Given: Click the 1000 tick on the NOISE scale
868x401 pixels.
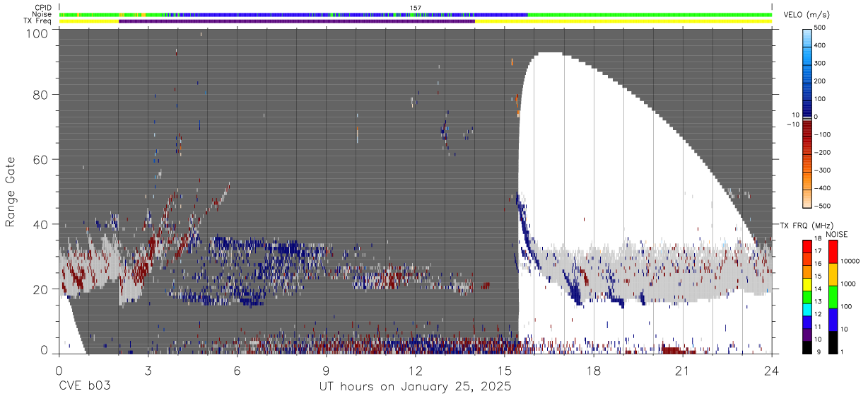Looking at the screenshot, I should 849,283.
